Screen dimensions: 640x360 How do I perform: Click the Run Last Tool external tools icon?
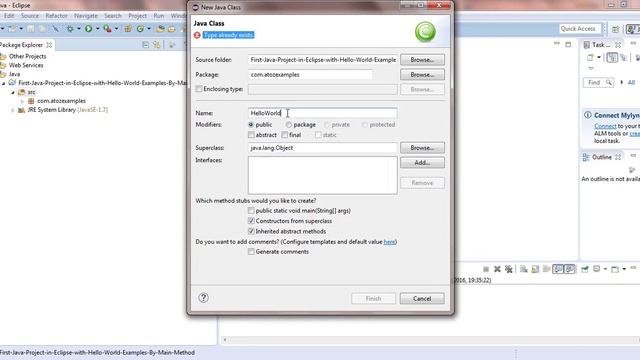tap(107, 29)
